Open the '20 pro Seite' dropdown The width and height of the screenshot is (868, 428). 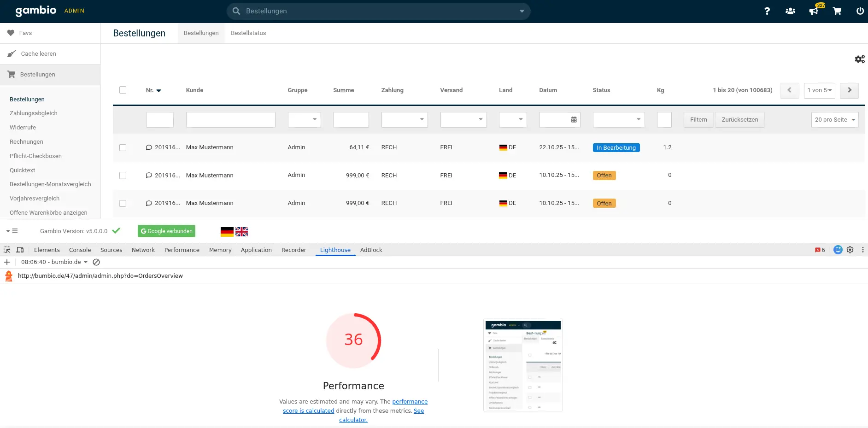834,120
